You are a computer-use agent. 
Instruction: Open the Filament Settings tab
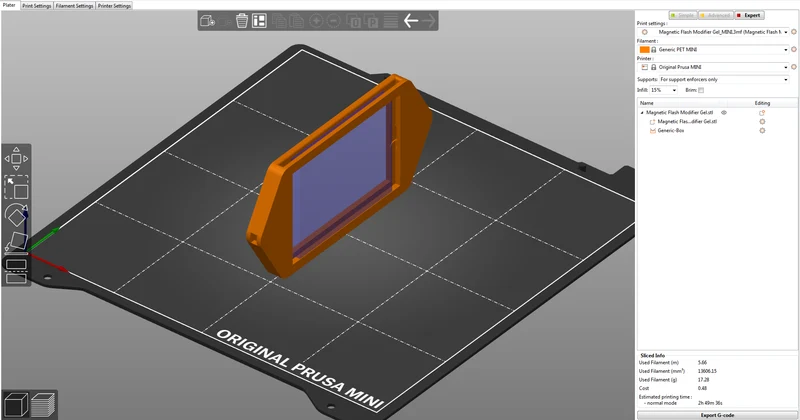(74, 6)
